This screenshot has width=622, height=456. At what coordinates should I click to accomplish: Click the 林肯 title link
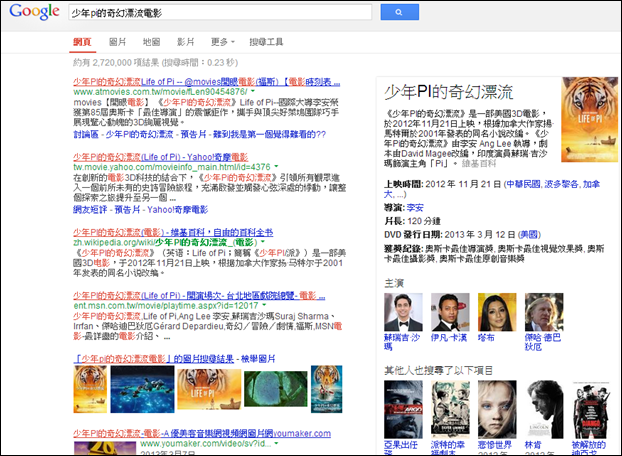(533, 445)
